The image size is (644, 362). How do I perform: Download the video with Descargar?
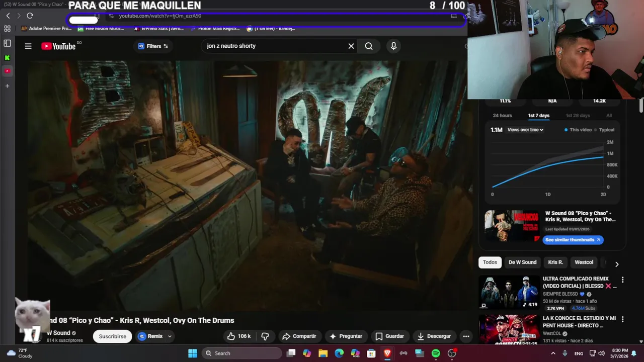click(434, 336)
